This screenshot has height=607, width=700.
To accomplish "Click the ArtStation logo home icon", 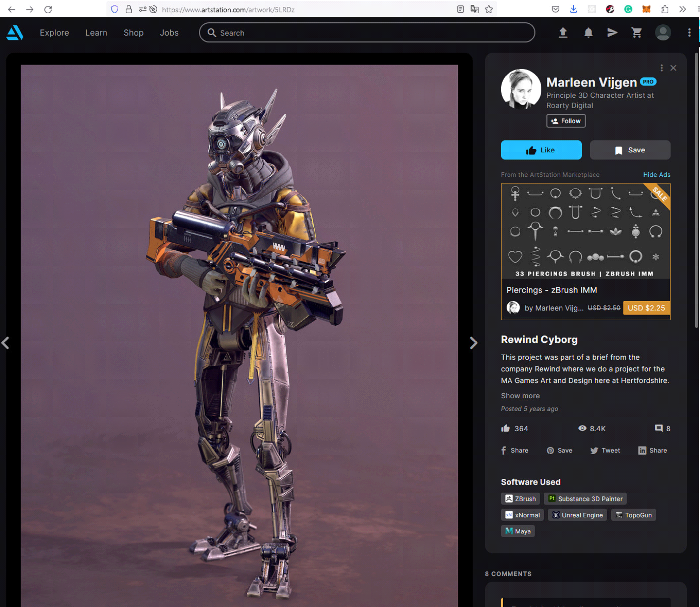I will (15, 33).
